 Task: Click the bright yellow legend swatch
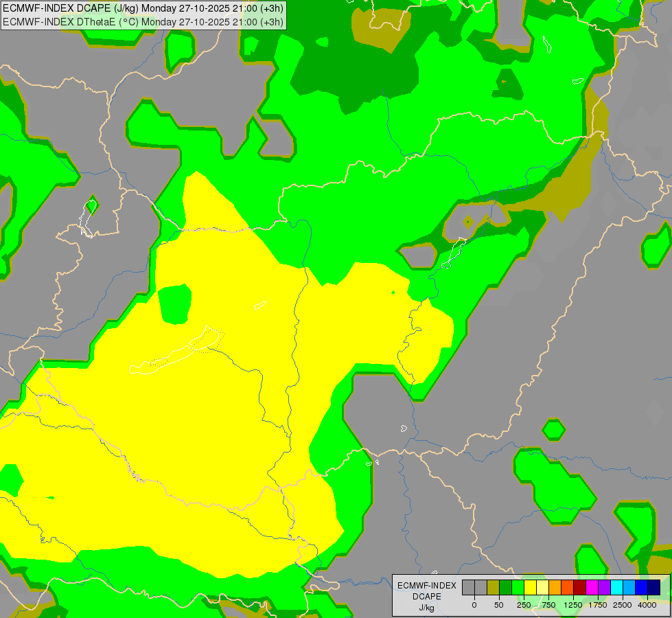tap(530, 587)
